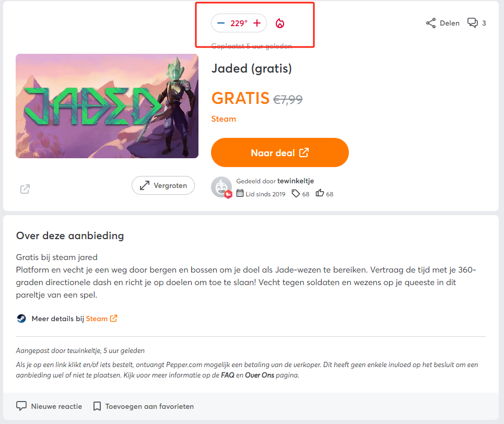Viewport: 504px width, 424px height.
Task: Click the Naar deal orange button
Action: tap(279, 152)
